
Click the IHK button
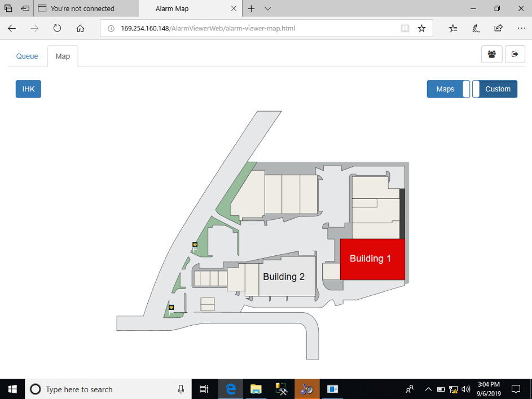(29, 89)
